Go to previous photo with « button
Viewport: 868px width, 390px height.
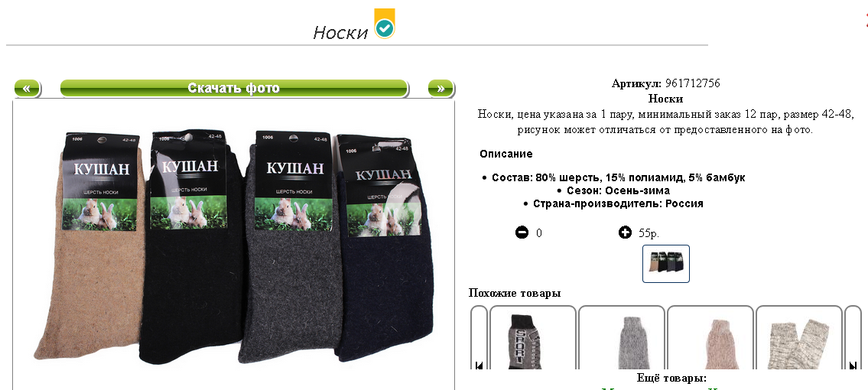pyautogui.click(x=27, y=89)
